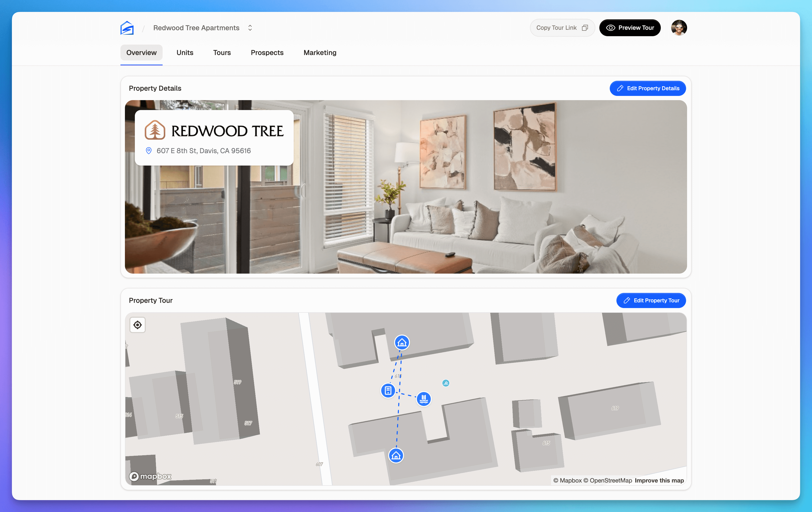The image size is (812, 512).
Task: Expand the Redwood Tree Apartments property switcher
Action: click(x=250, y=28)
